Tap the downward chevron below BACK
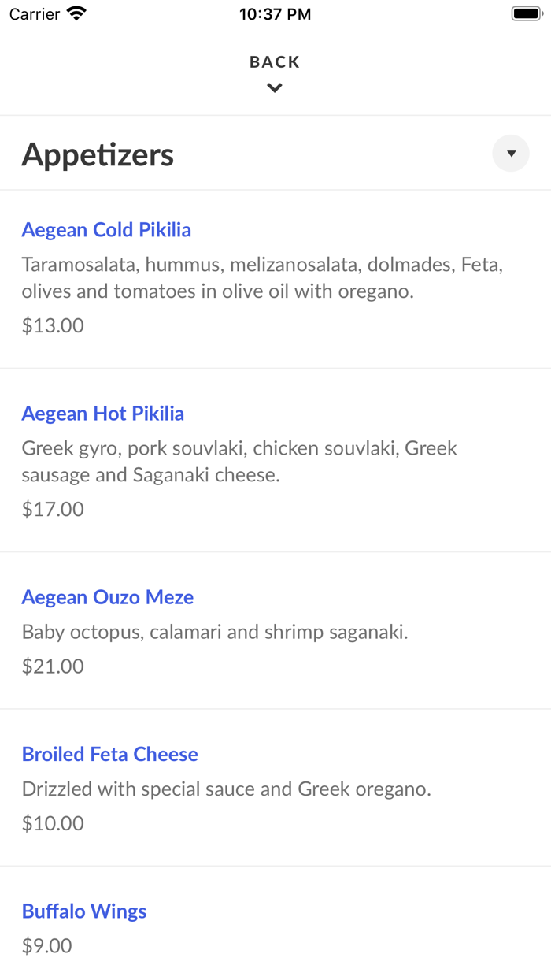The image size is (551, 980). coord(274,87)
